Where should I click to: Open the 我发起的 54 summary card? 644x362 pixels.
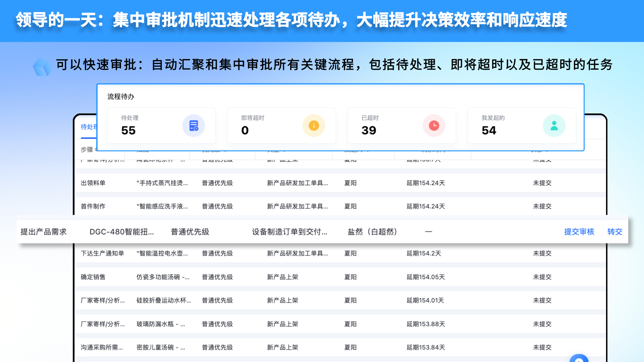[522, 125]
